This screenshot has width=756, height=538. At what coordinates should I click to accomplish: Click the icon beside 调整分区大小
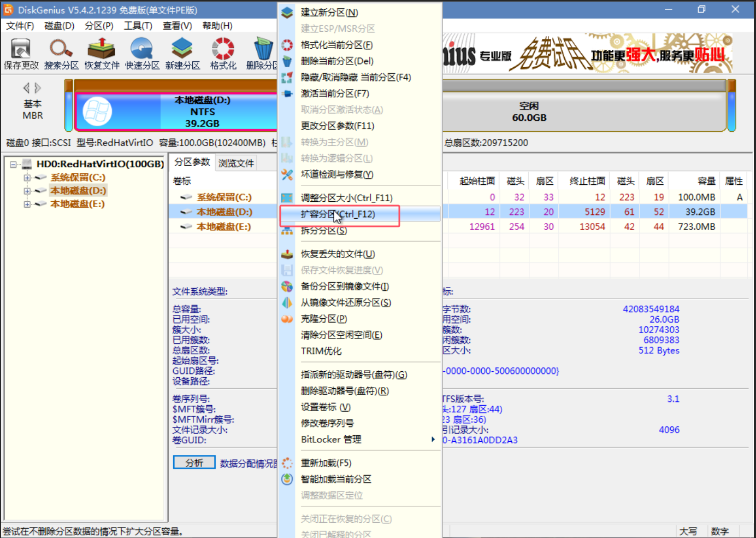pos(287,198)
